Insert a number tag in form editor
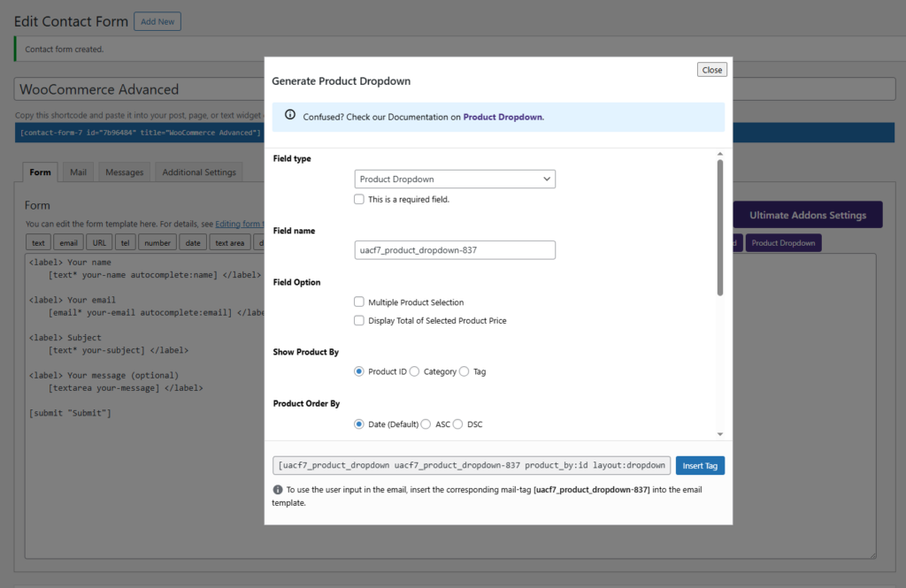The width and height of the screenshot is (906, 588). [157, 243]
